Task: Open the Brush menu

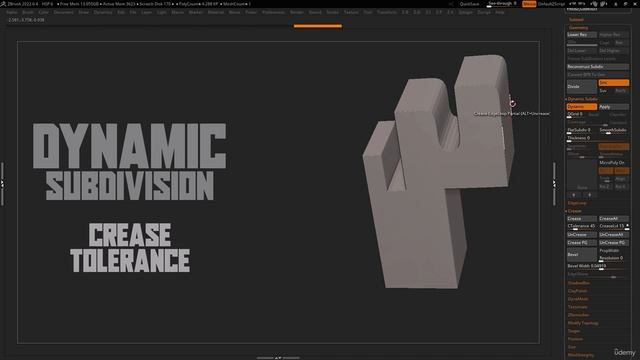Action: tap(28, 12)
